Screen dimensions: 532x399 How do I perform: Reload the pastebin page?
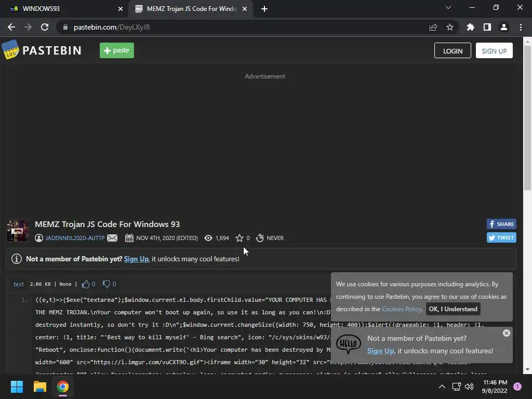(45, 27)
